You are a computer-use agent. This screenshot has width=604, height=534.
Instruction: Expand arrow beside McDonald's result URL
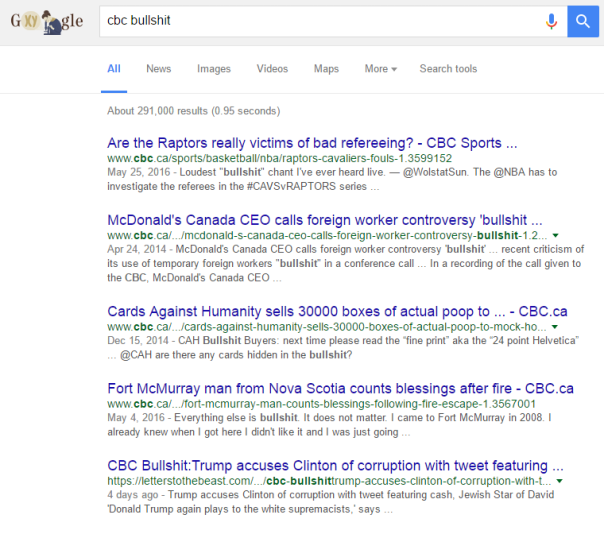555,235
